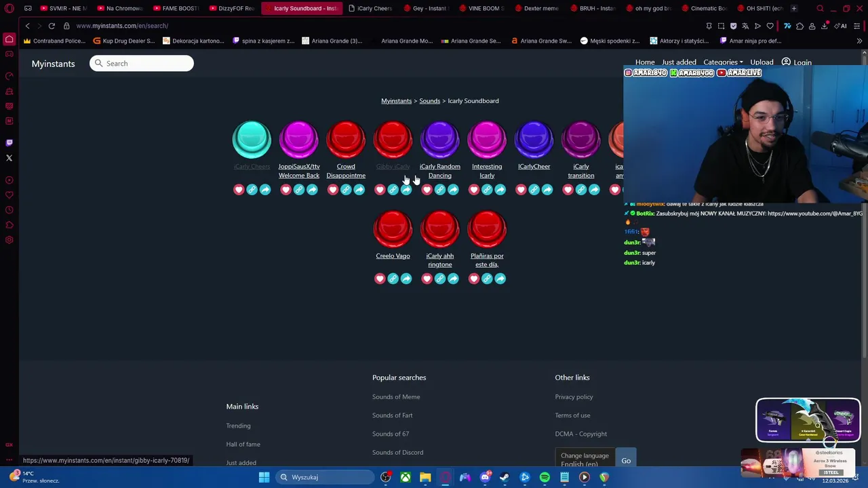This screenshot has width=868, height=488.
Task: Click the Login link
Action: 796,62
